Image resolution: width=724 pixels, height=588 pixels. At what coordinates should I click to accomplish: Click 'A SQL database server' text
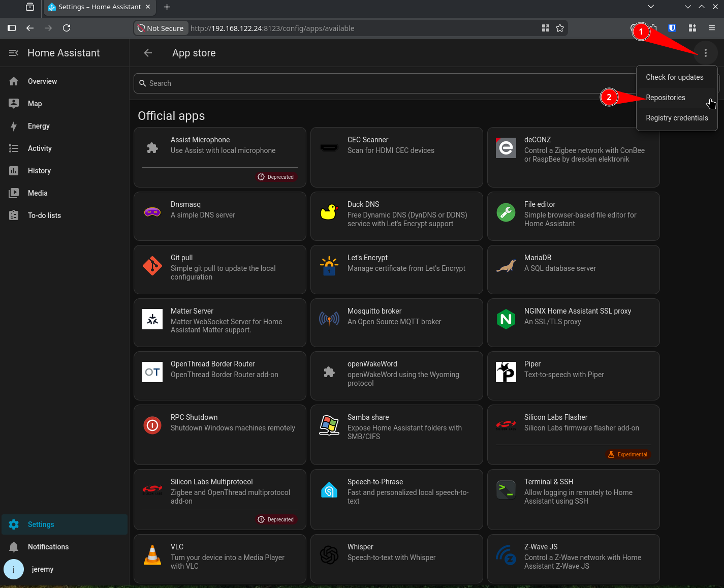click(x=560, y=268)
